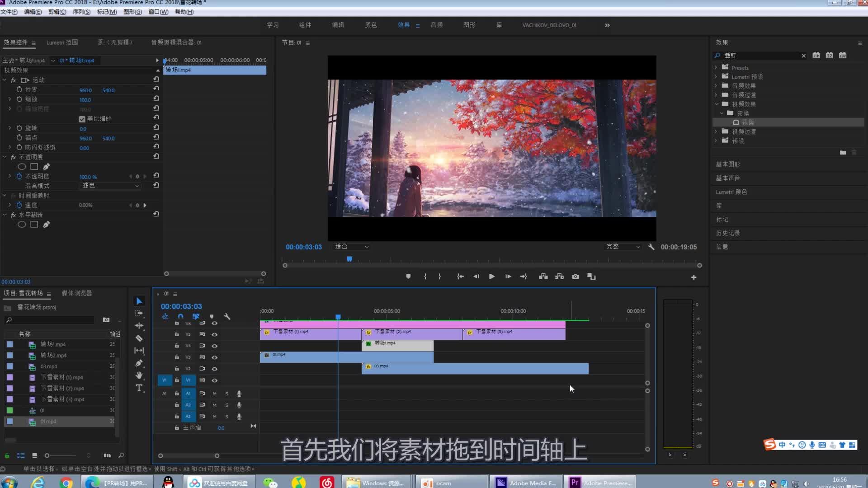868x488 pixels.
Task: Show overflow workspaces chevron
Action: pyautogui.click(x=607, y=25)
